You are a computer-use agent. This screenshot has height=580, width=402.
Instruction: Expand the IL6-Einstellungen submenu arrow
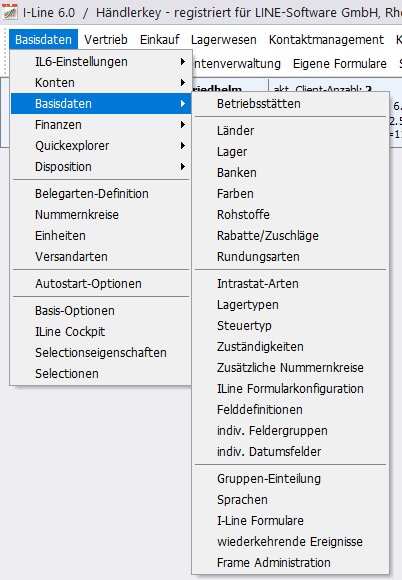[183, 61]
